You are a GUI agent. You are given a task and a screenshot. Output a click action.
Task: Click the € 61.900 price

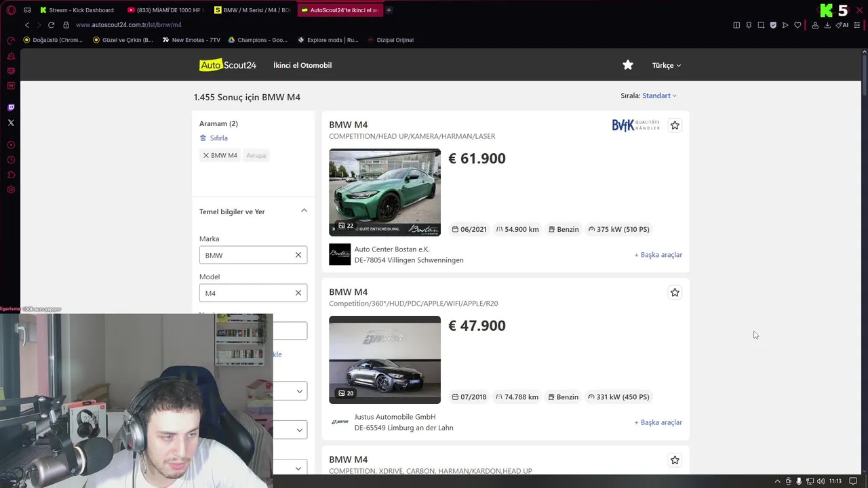[477, 159]
